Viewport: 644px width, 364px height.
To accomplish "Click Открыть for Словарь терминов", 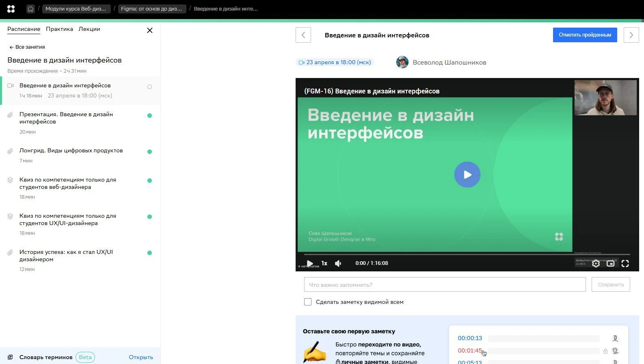I will pos(141,357).
